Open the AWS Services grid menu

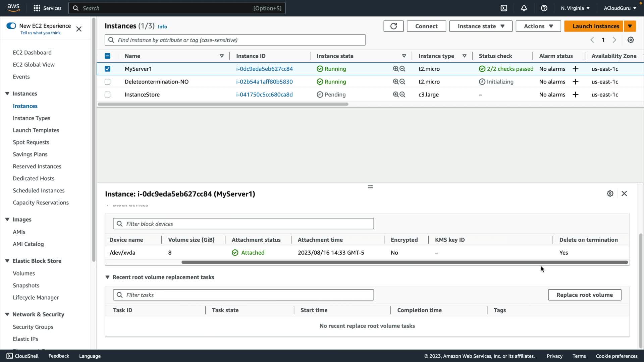pyautogui.click(x=37, y=8)
